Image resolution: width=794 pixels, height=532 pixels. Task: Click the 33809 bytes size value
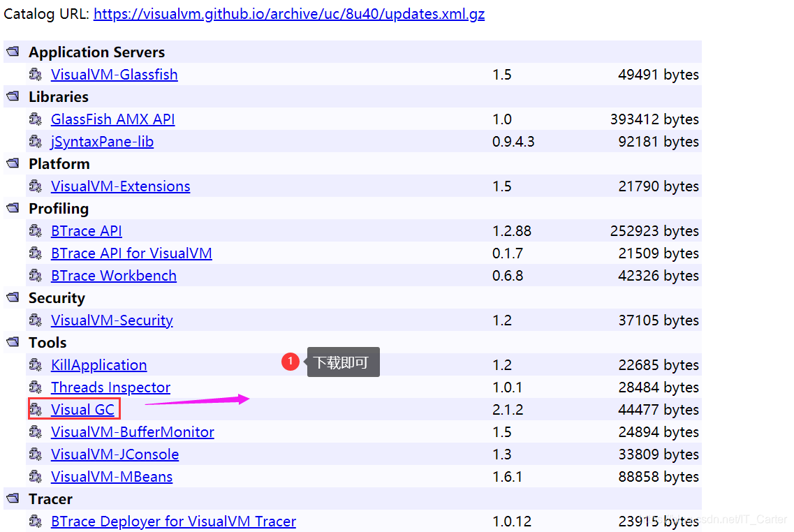pos(659,455)
